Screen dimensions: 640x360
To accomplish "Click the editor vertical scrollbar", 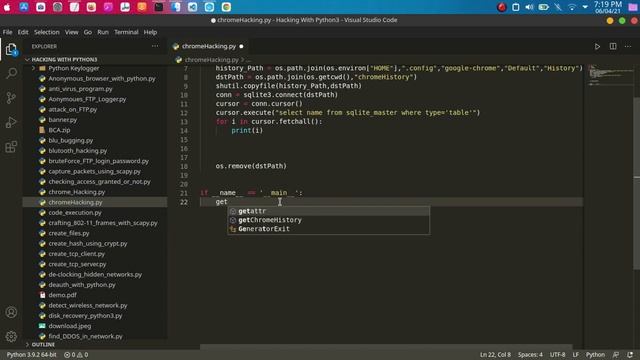I will (x=636, y=184).
